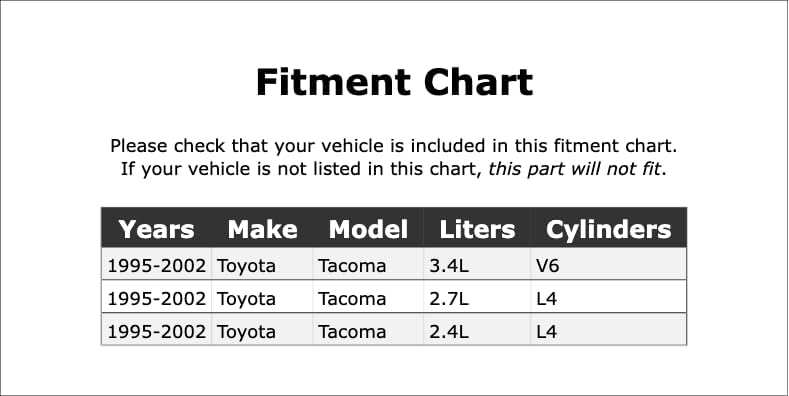Click the Fitment Chart title

[394, 82]
